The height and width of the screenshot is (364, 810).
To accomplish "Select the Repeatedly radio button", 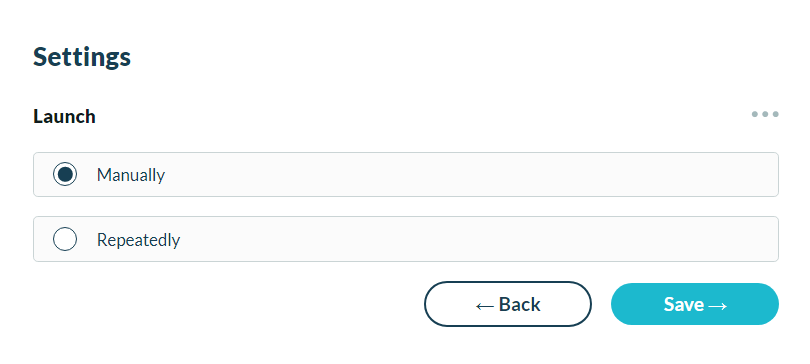I will click(x=65, y=239).
